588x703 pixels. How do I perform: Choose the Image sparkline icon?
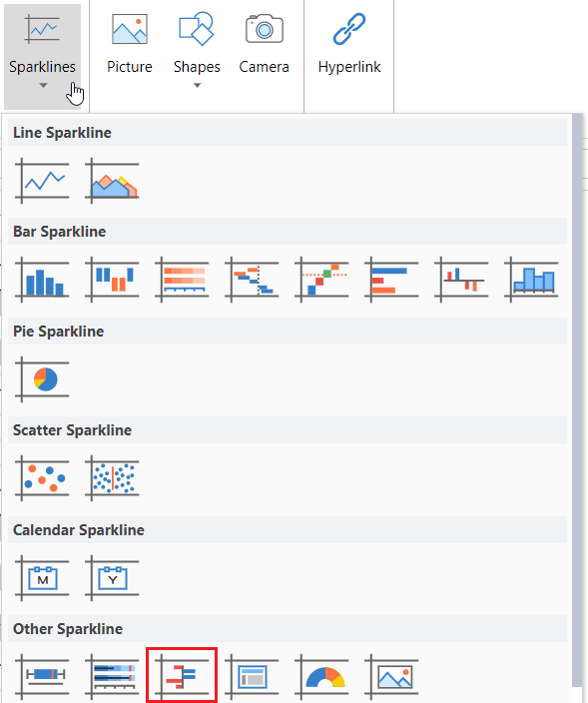391,677
